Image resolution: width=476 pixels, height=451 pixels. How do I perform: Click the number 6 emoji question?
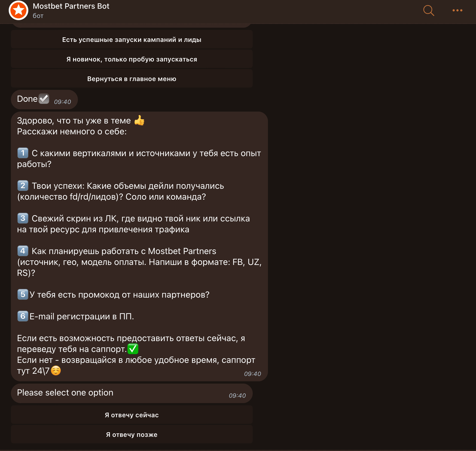pyautogui.click(x=23, y=316)
